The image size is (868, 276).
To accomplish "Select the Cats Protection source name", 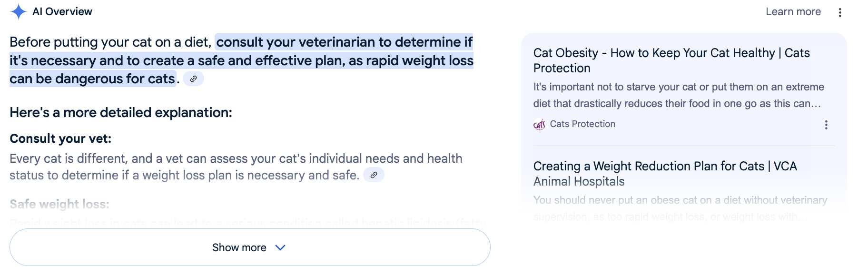I will 584,124.
